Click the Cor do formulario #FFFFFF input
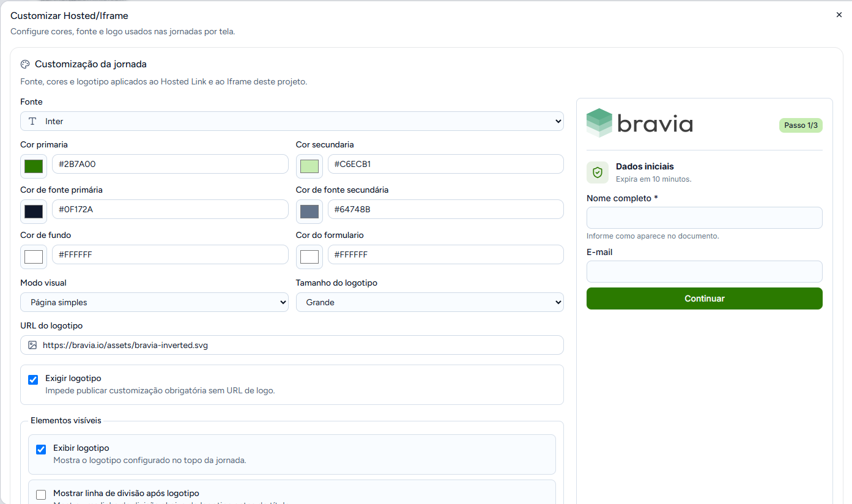The height and width of the screenshot is (504, 852). 446,254
